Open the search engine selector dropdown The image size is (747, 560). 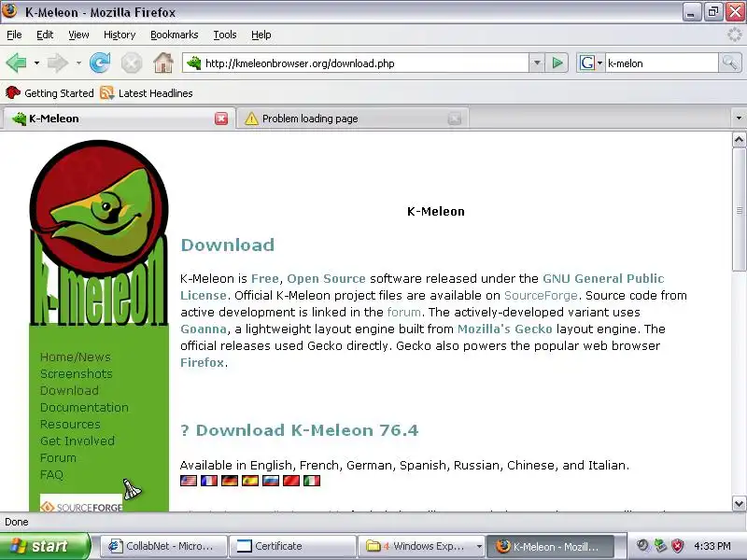(599, 63)
